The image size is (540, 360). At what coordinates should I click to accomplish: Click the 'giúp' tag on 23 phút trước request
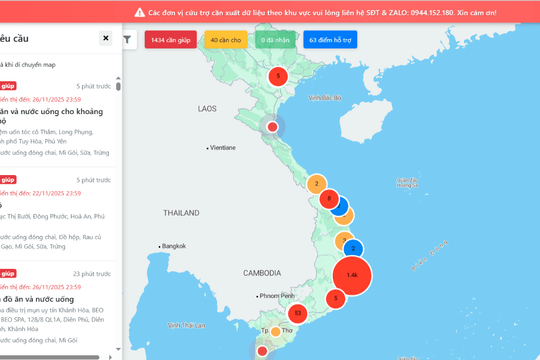coord(8,274)
